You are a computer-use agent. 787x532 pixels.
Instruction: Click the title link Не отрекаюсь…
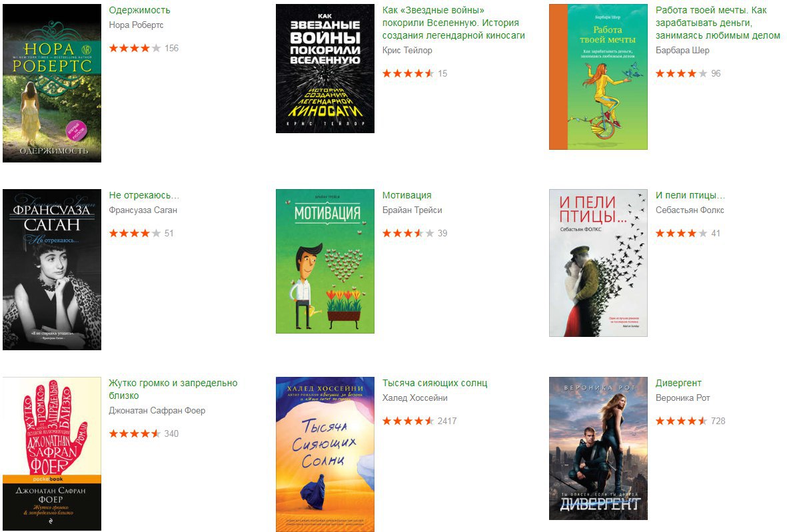(x=144, y=195)
